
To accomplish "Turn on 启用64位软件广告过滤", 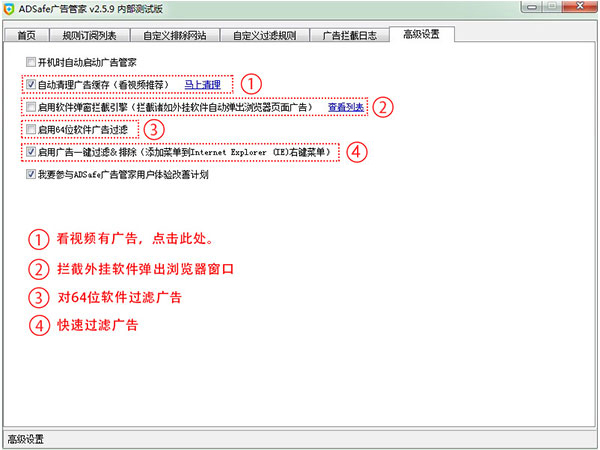I will [x=31, y=130].
